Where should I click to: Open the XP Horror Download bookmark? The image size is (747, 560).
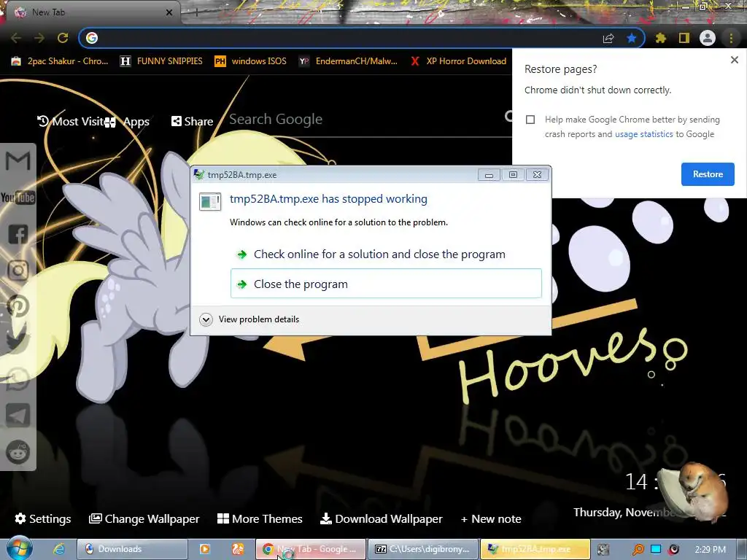[458, 61]
